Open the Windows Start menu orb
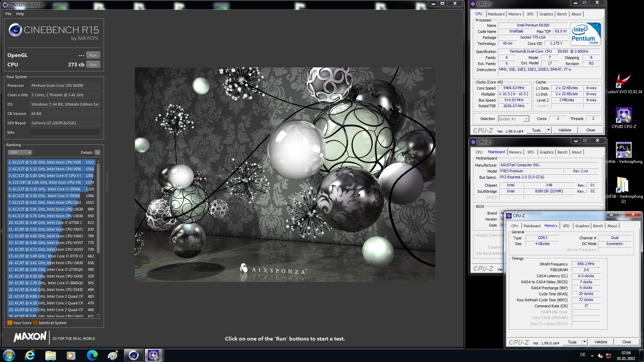The height and width of the screenshot is (362, 644). coord(9,355)
